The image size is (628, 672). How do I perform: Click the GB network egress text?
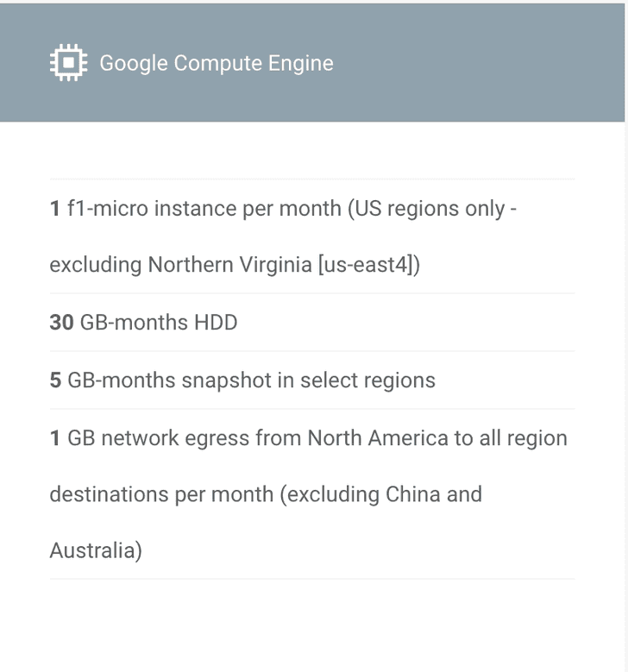(x=158, y=438)
